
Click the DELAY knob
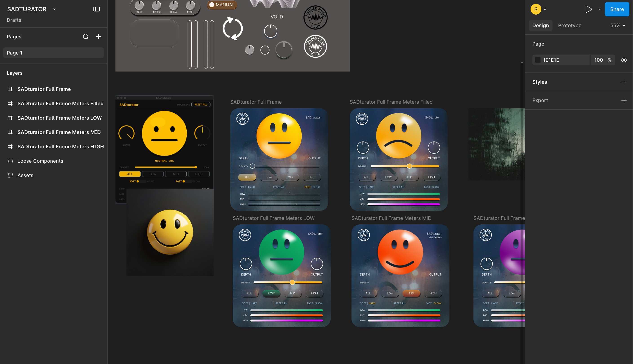pos(174,5)
